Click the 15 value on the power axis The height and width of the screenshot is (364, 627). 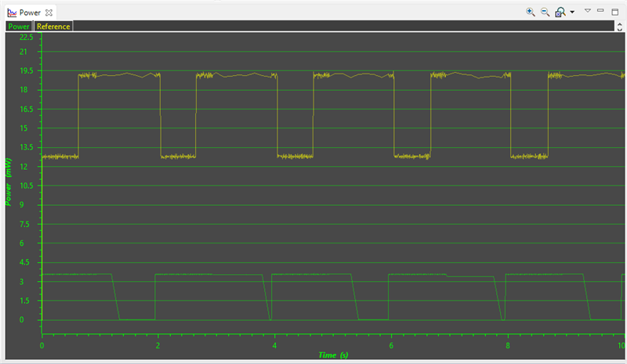[x=24, y=128]
